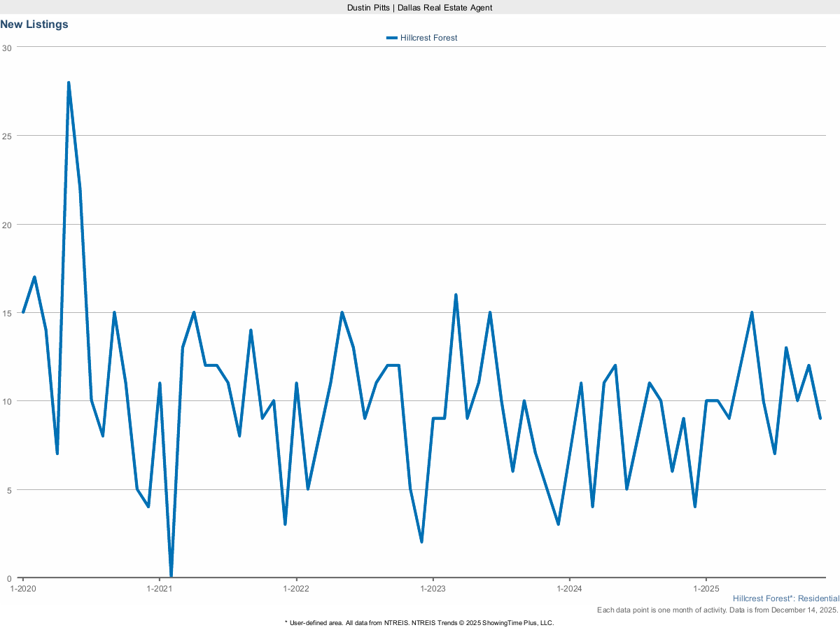
Task: Click the 15-value peak near mid-2025
Action: 752,312
